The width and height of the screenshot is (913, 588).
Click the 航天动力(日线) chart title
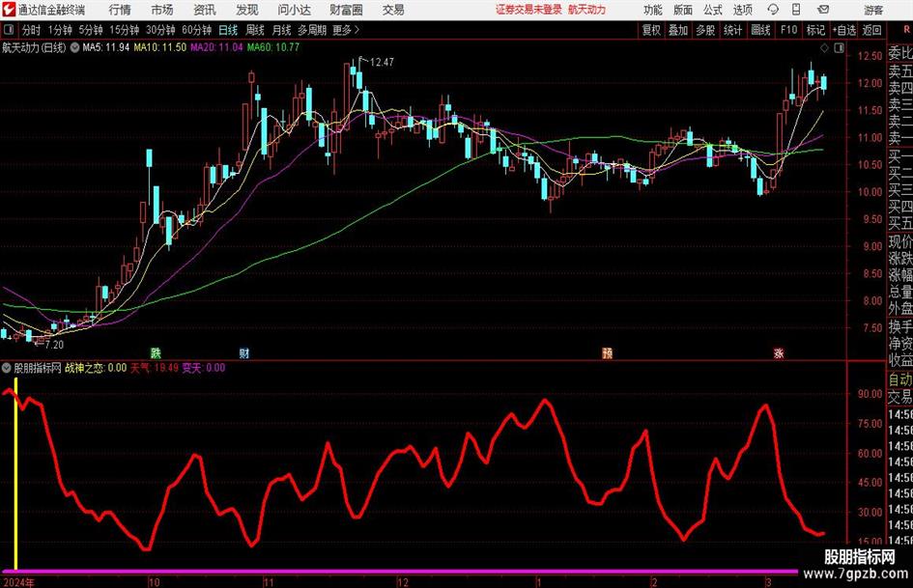tap(34, 47)
